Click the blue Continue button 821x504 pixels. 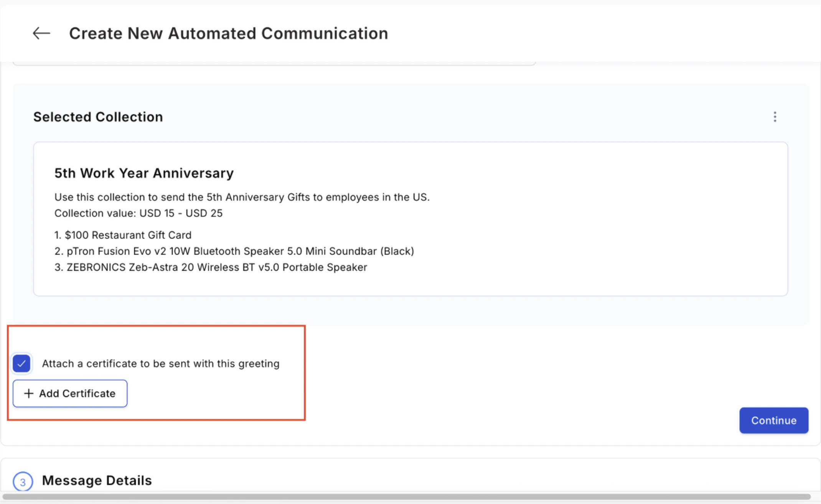pos(773,420)
